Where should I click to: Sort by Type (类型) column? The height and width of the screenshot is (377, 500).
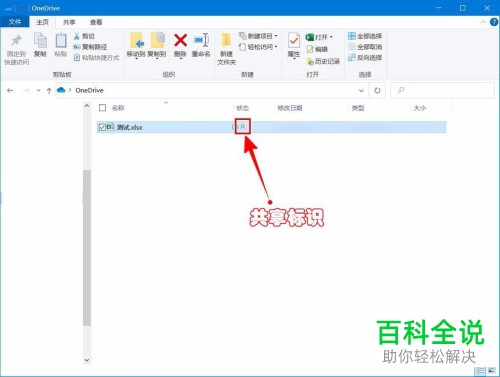(358, 108)
